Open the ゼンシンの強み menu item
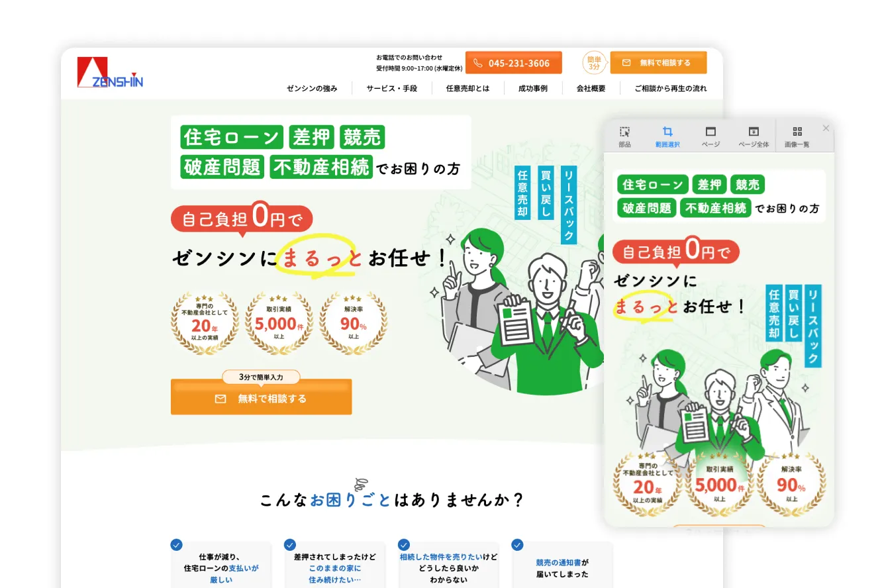This screenshot has width=882, height=588. click(x=312, y=88)
